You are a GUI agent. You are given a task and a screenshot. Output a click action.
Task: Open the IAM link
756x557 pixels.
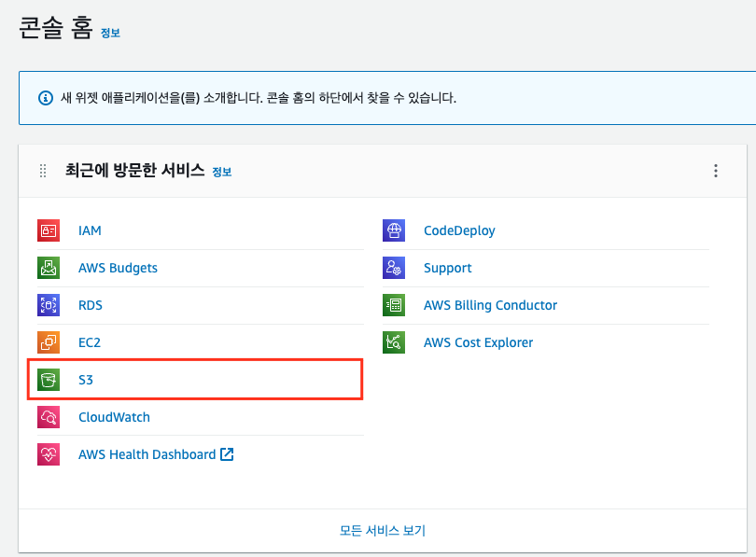(90, 230)
